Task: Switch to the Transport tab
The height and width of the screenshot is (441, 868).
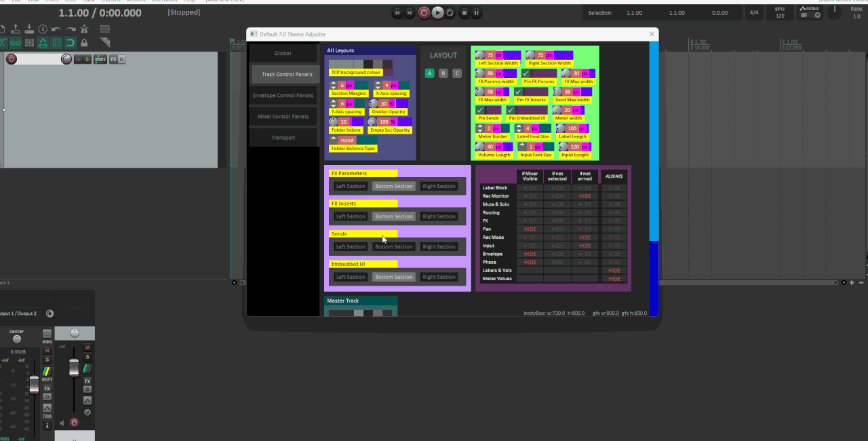Action: (x=283, y=138)
